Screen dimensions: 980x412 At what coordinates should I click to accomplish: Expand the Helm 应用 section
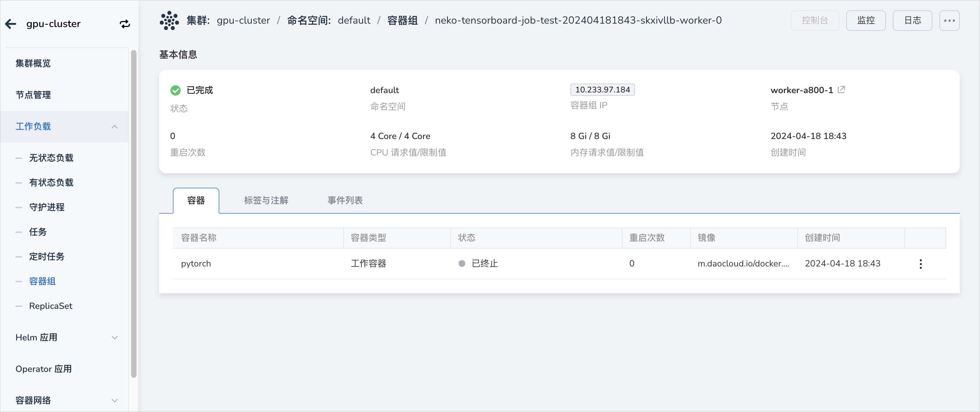115,337
